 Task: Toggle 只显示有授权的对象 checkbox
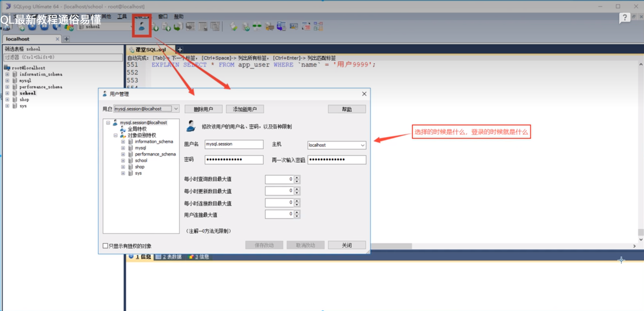point(105,246)
